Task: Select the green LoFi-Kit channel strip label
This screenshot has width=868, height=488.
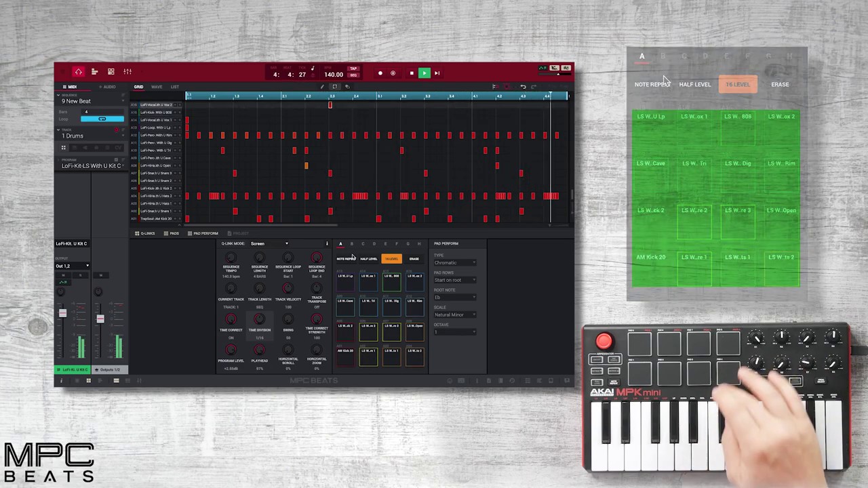Action: (72, 369)
